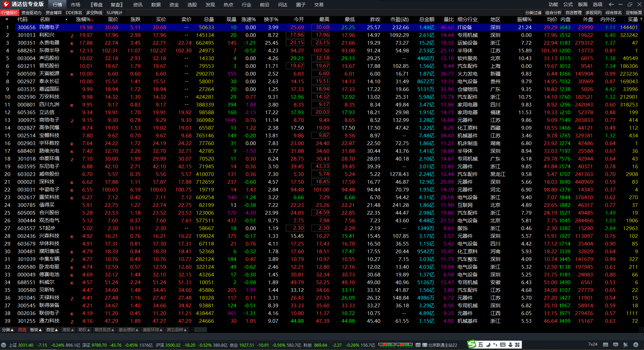Click the 组合分析 button
644x350 pixels.
pos(553,13)
